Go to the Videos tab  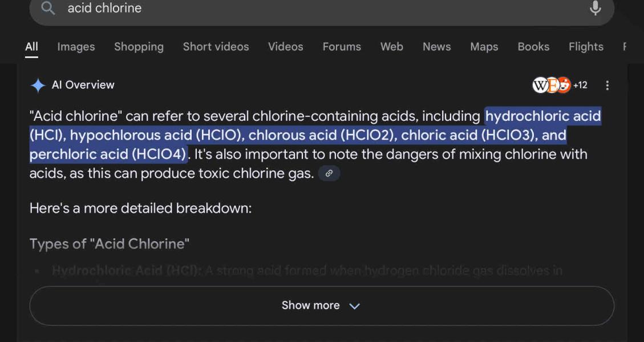tap(285, 47)
